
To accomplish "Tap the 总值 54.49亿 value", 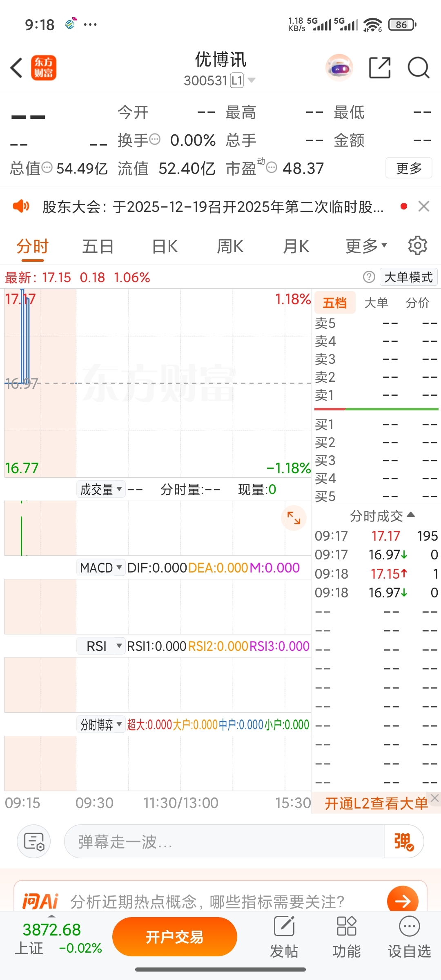I will [x=82, y=168].
